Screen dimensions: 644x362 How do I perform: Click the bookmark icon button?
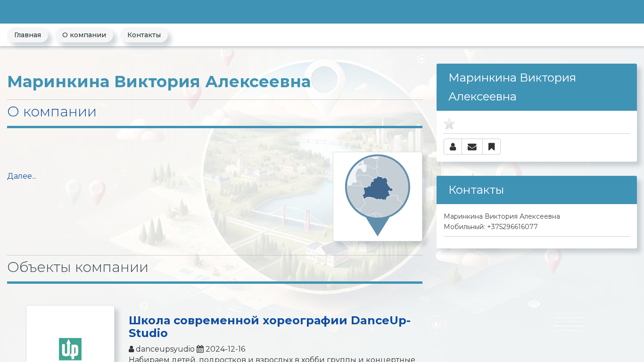coord(491,147)
